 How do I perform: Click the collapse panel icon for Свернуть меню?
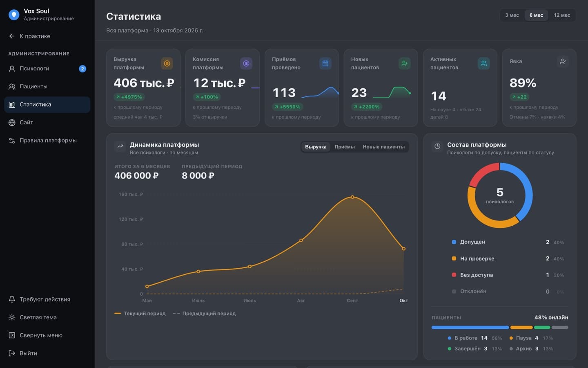pos(12,335)
